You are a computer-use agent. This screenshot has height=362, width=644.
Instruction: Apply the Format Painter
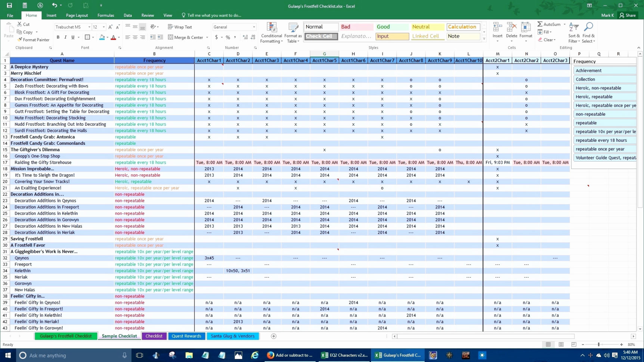click(34, 40)
